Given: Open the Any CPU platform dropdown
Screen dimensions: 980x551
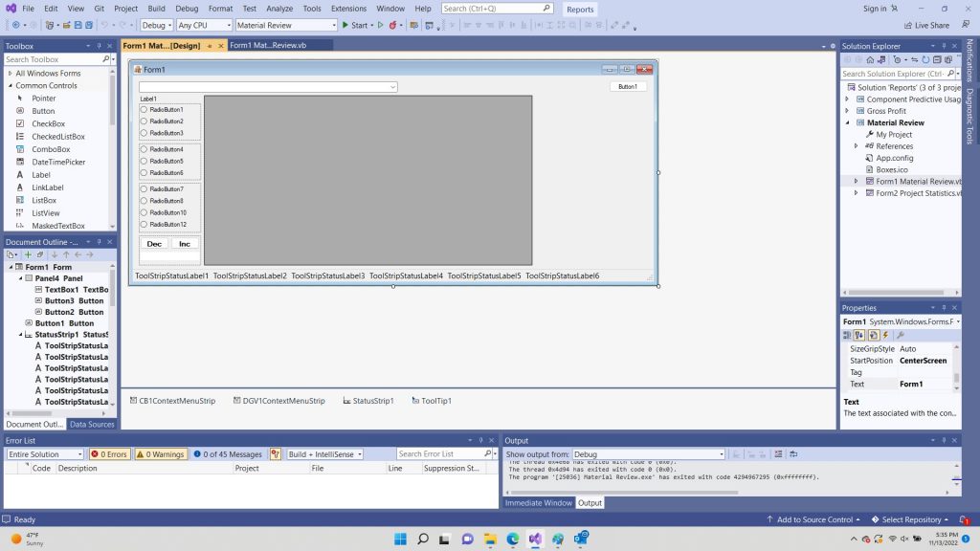Looking at the screenshot, I should (x=203, y=25).
